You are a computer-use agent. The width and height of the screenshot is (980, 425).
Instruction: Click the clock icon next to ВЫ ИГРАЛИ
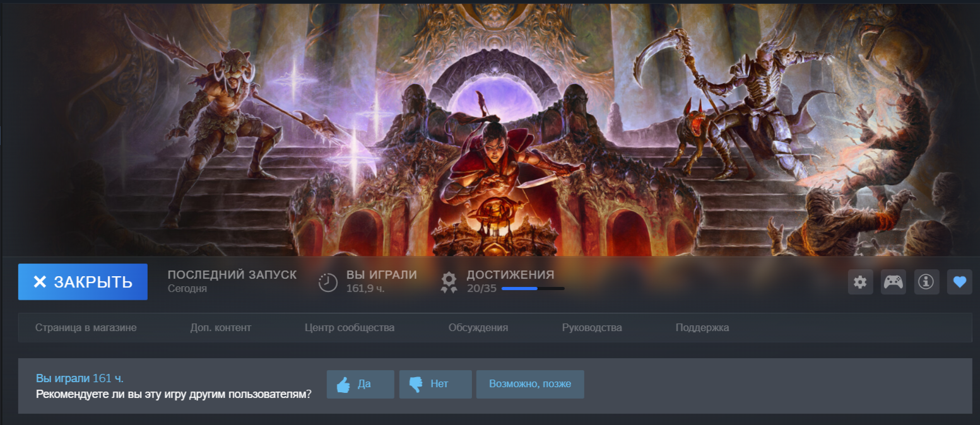pyautogui.click(x=328, y=282)
